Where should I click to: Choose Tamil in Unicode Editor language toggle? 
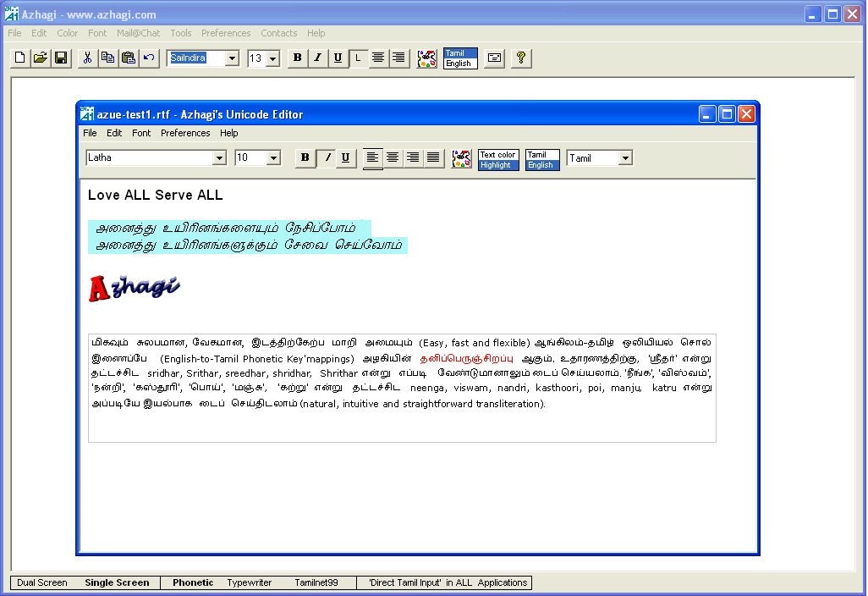(542, 155)
